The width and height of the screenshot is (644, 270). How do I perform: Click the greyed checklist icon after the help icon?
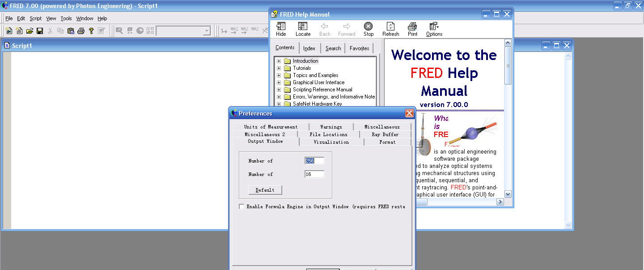coord(102,31)
